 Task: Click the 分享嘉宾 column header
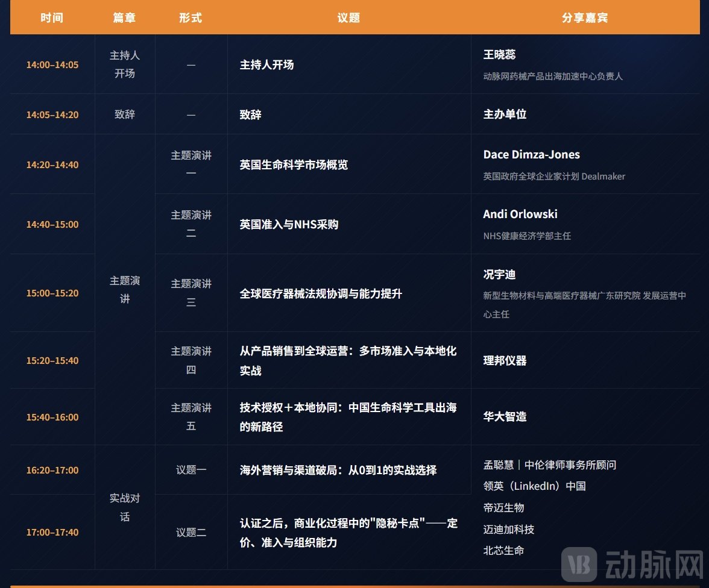(x=585, y=17)
